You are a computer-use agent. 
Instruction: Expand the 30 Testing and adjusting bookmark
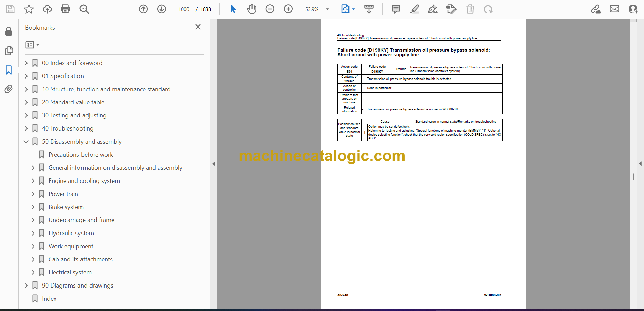coord(26,115)
